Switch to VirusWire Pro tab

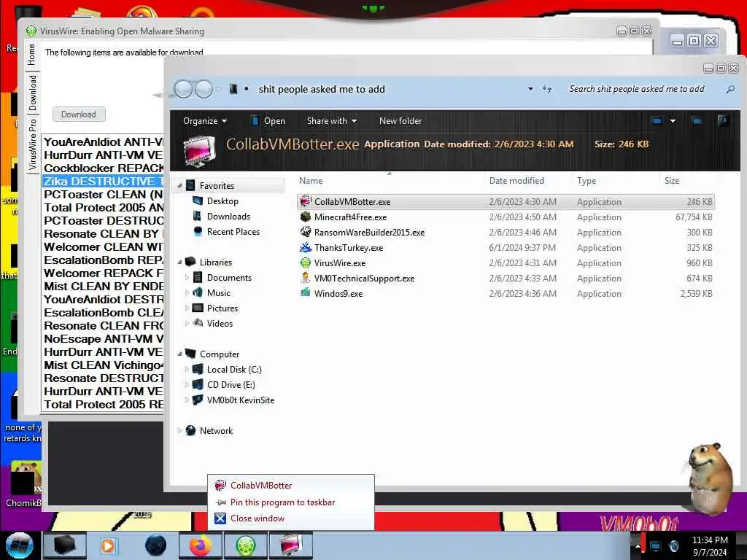(32, 144)
